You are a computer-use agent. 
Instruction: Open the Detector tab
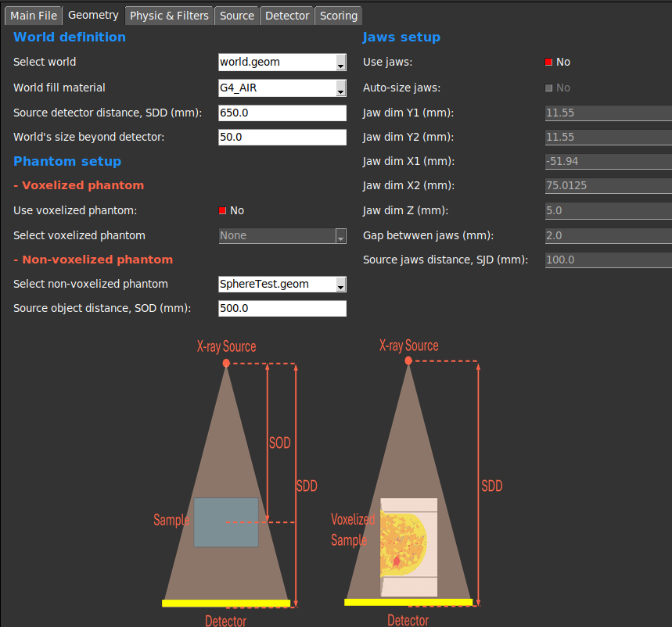tap(287, 16)
